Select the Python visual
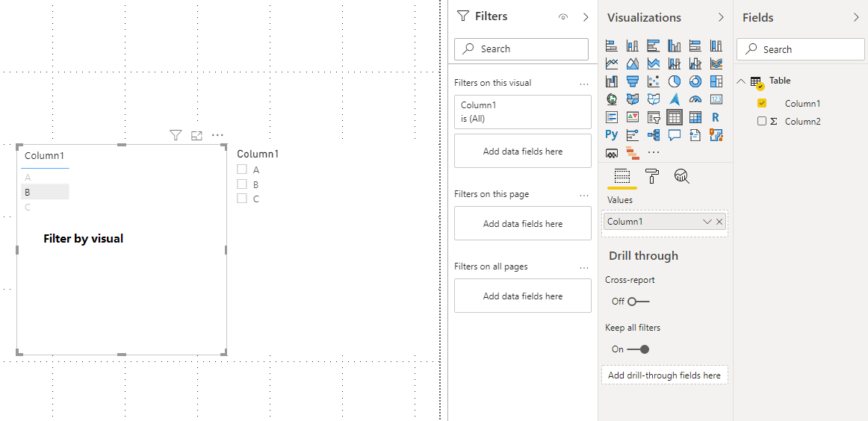Viewport: 868px width, 421px height. click(612, 134)
